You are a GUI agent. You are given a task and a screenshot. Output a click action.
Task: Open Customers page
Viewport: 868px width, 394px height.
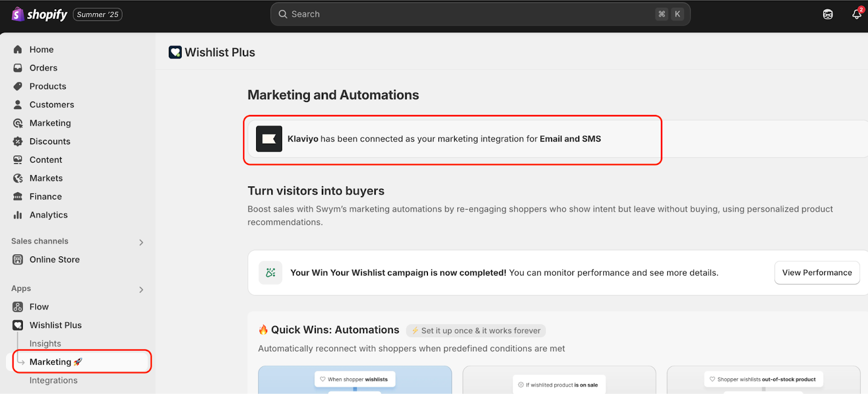[x=52, y=105]
